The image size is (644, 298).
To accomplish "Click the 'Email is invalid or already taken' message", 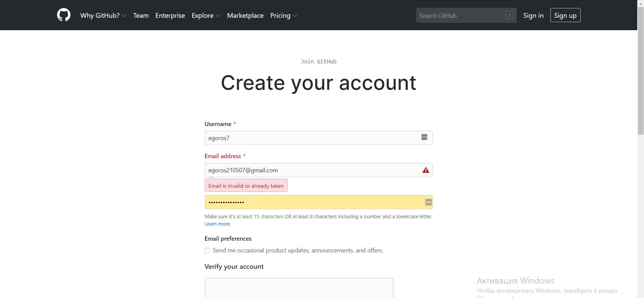I will point(246,186).
